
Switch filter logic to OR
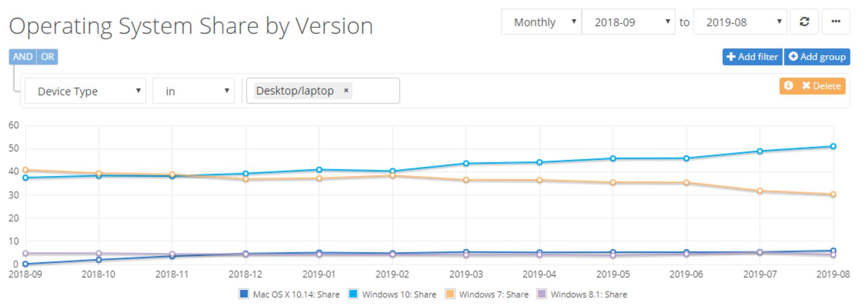coord(47,56)
